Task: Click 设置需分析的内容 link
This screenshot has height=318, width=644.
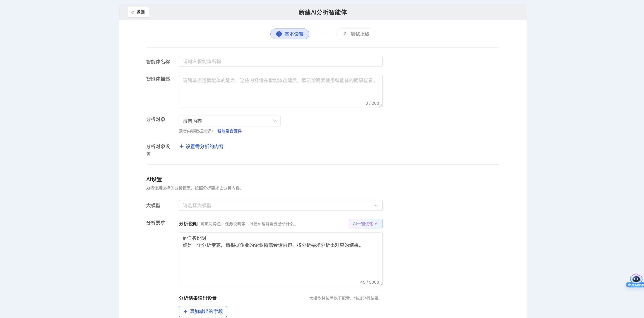Action: [x=201, y=147]
